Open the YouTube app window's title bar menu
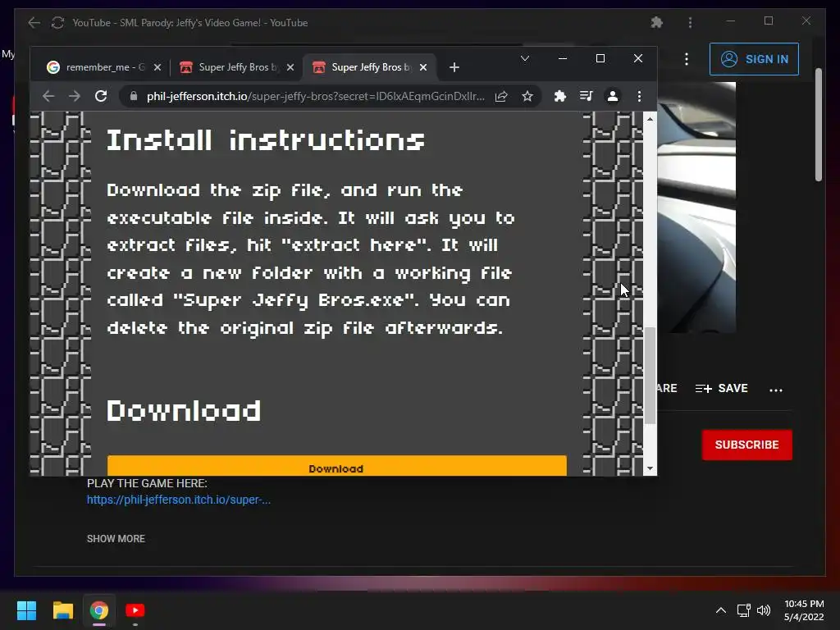The width and height of the screenshot is (840, 630). 690,22
